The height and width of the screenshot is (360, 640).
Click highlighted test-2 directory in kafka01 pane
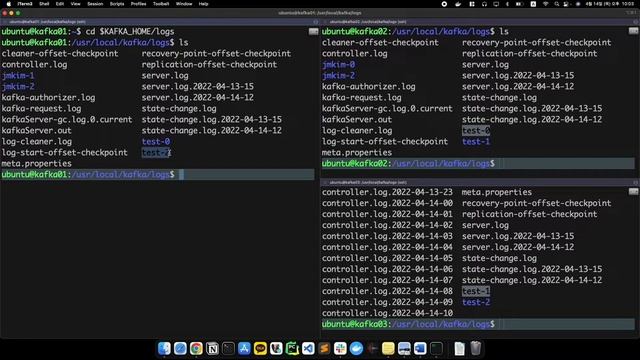tap(156, 153)
